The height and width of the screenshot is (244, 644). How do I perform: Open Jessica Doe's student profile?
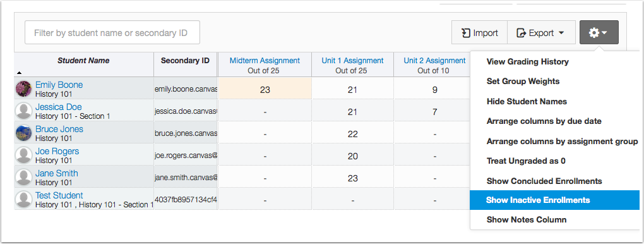tap(58, 107)
